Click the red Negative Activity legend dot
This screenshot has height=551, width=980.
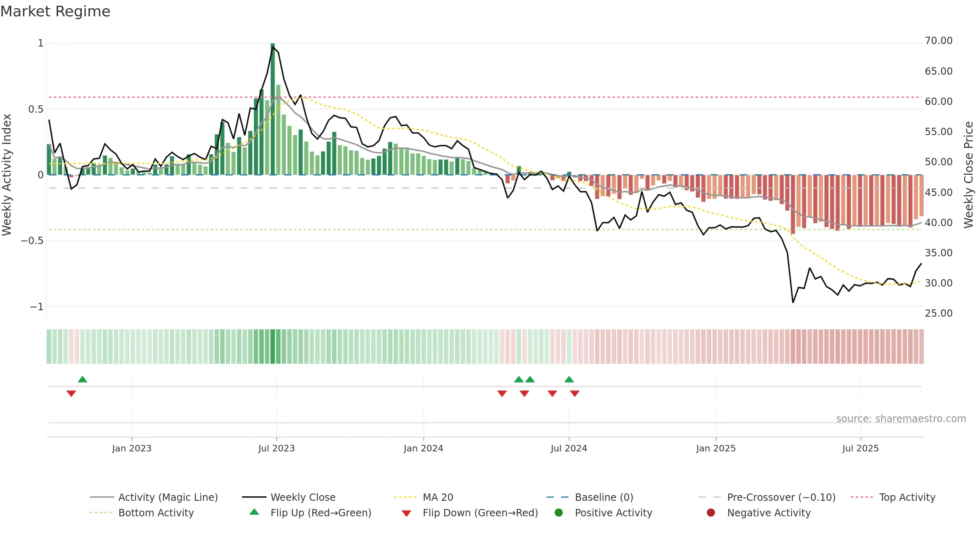click(711, 512)
